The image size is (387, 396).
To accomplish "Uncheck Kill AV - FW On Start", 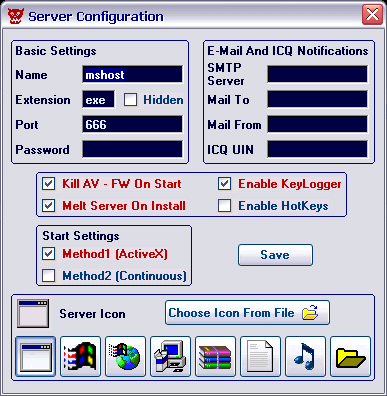I will pos(49,184).
